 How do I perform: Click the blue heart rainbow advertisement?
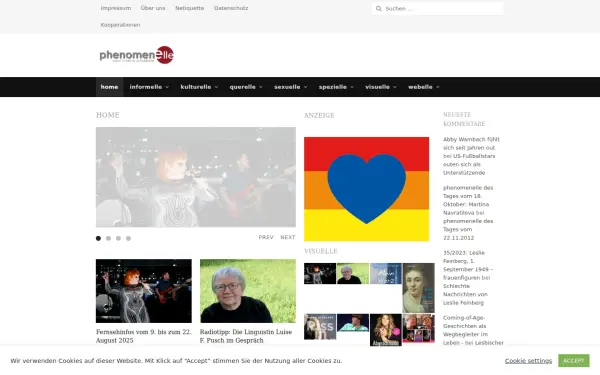(x=367, y=189)
